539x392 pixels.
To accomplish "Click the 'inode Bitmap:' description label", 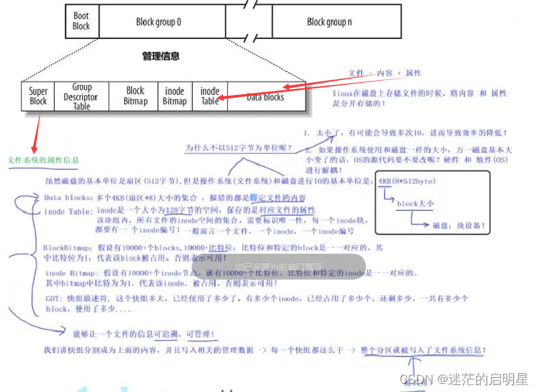I will point(72,273).
